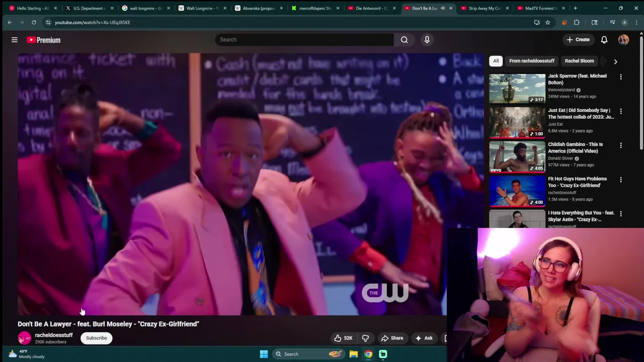This screenshot has width=644, height=362.
Task: Play the Just Eat thumbnail
Action: pyautogui.click(x=517, y=123)
